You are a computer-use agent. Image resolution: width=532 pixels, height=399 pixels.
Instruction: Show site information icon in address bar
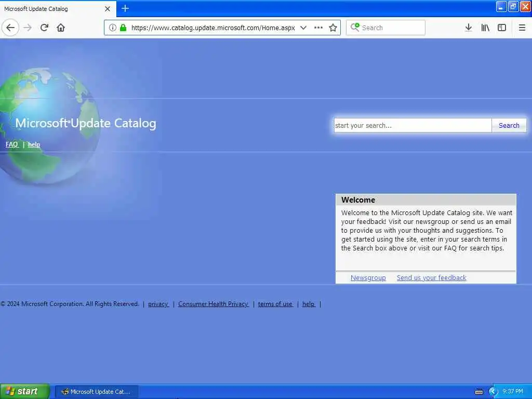coord(113,28)
